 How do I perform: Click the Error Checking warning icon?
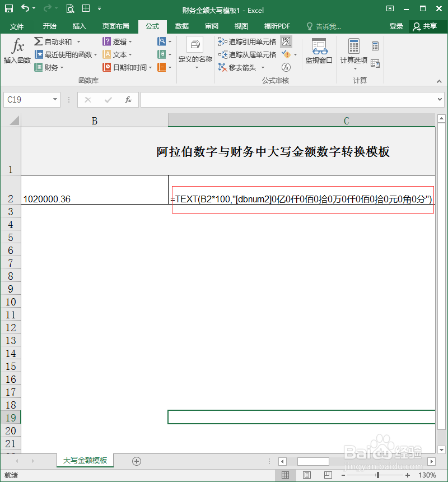[x=287, y=54]
